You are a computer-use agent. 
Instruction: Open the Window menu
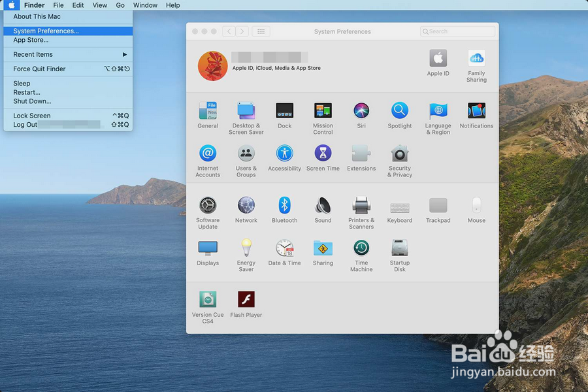145,5
